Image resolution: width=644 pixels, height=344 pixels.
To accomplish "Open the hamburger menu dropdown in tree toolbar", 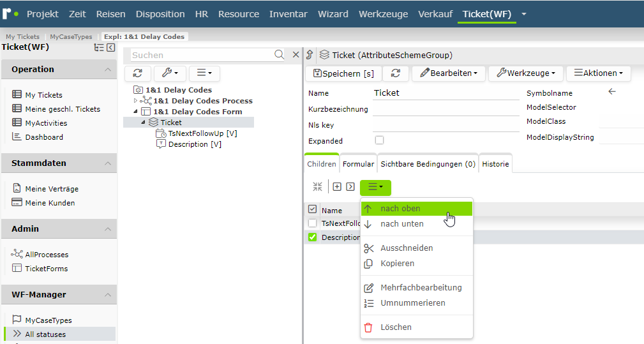I will [204, 73].
